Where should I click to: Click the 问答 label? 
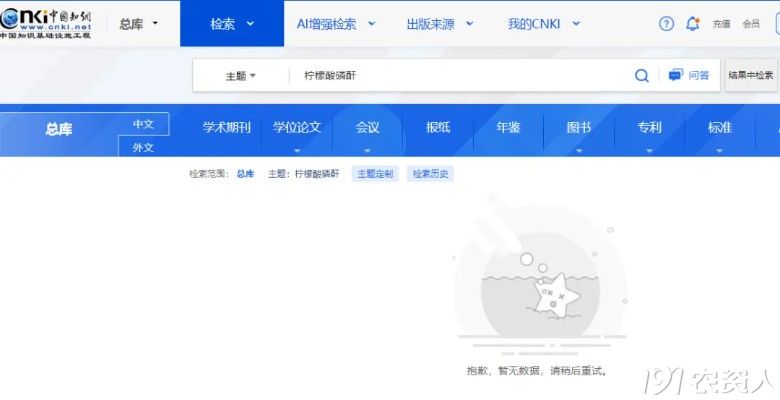(699, 75)
